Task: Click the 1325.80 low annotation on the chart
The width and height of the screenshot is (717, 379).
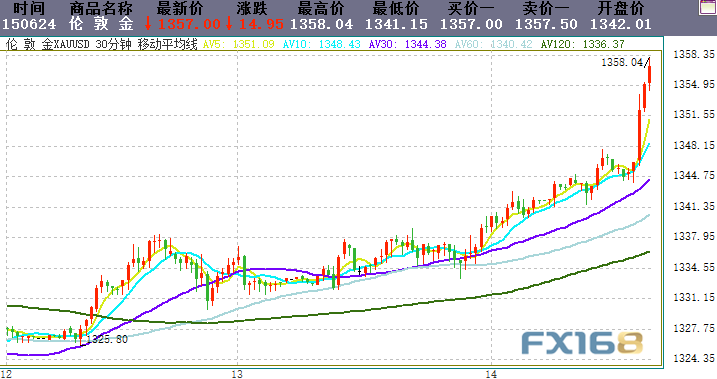Action: pos(107,339)
